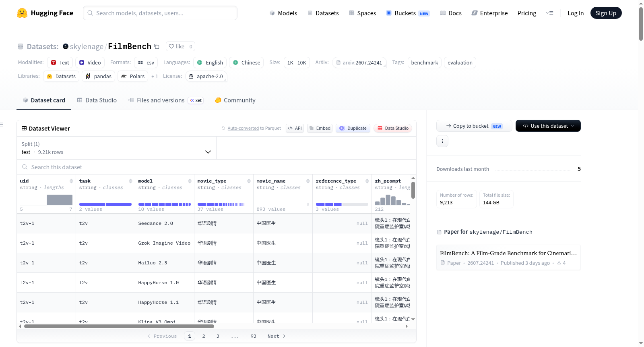
Task: Click the API code icon button
Action: [295, 128]
